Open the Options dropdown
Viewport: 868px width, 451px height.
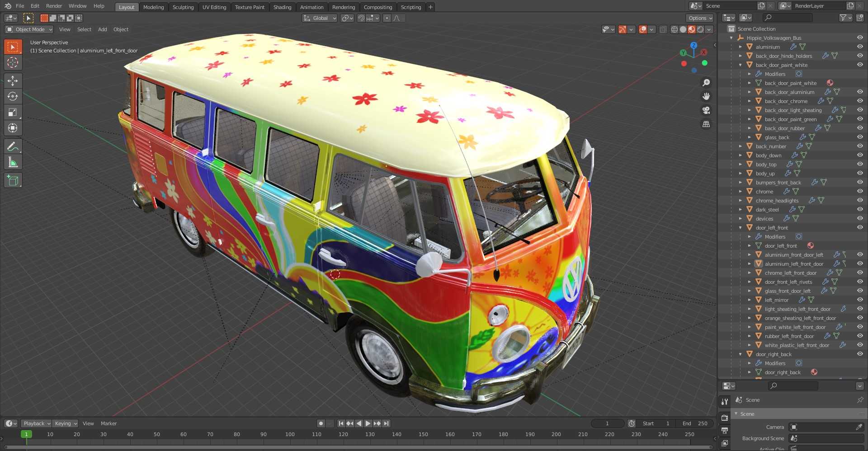click(x=700, y=18)
